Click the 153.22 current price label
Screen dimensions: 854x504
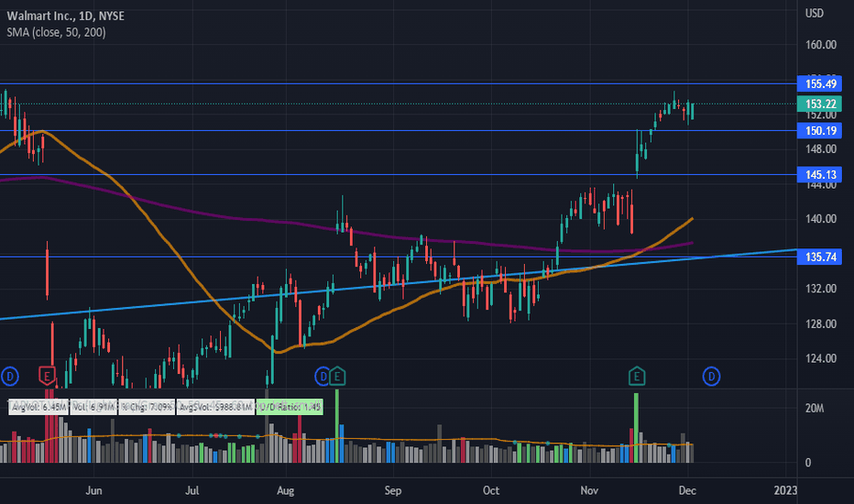coord(820,104)
